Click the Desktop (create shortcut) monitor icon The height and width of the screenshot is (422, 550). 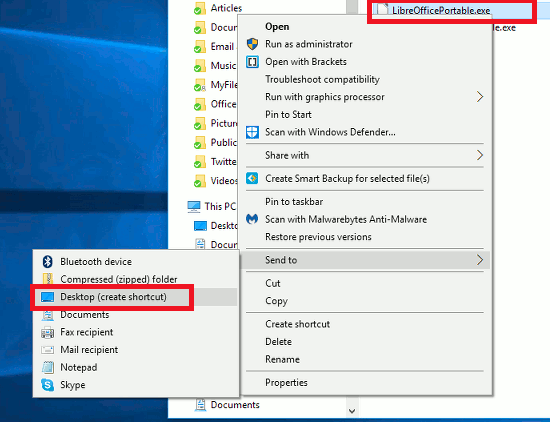tap(47, 297)
